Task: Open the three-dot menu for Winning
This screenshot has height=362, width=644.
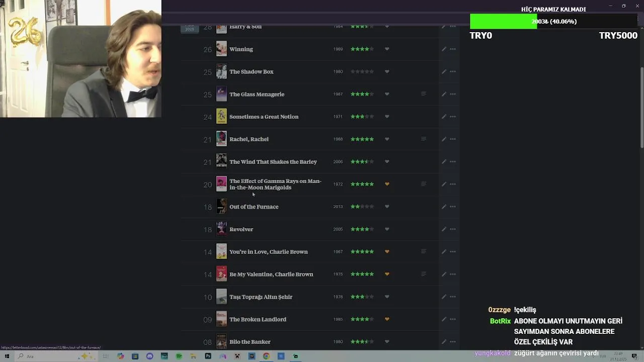Action: click(453, 49)
